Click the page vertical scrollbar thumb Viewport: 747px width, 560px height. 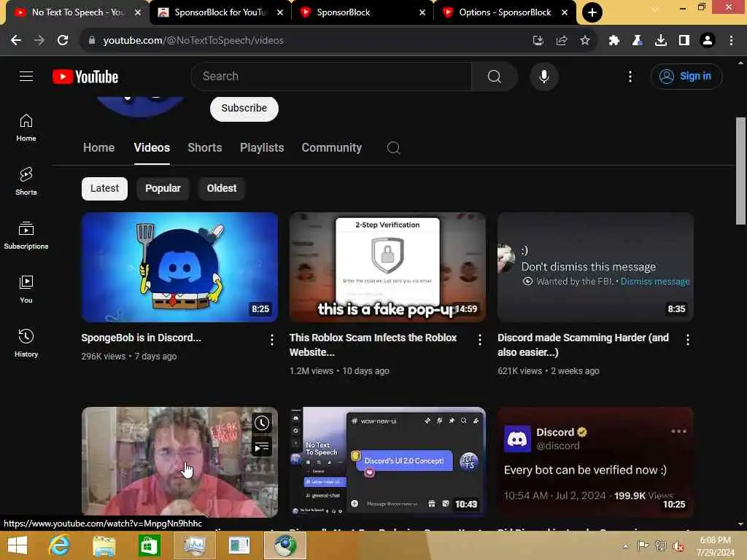(x=740, y=171)
